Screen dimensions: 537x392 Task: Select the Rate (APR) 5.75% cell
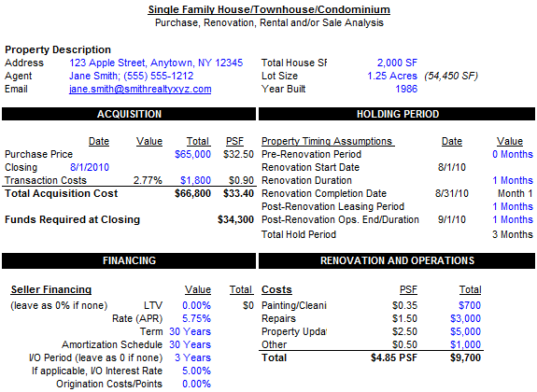pyautogui.click(x=196, y=318)
